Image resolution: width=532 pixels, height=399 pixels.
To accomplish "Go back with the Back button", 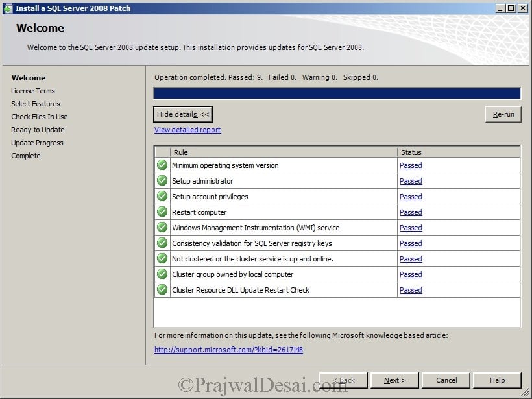I will click(343, 380).
